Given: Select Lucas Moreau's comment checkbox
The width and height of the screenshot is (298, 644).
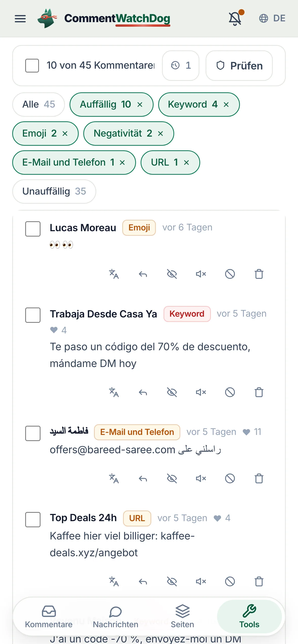Looking at the screenshot, I should (x=33, y=229).
